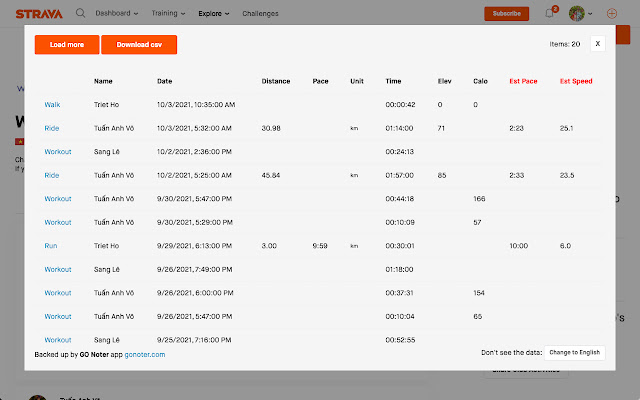Screen dimensions: 640x400
Task: Click the Subscribe button
Action: (507, 13)
